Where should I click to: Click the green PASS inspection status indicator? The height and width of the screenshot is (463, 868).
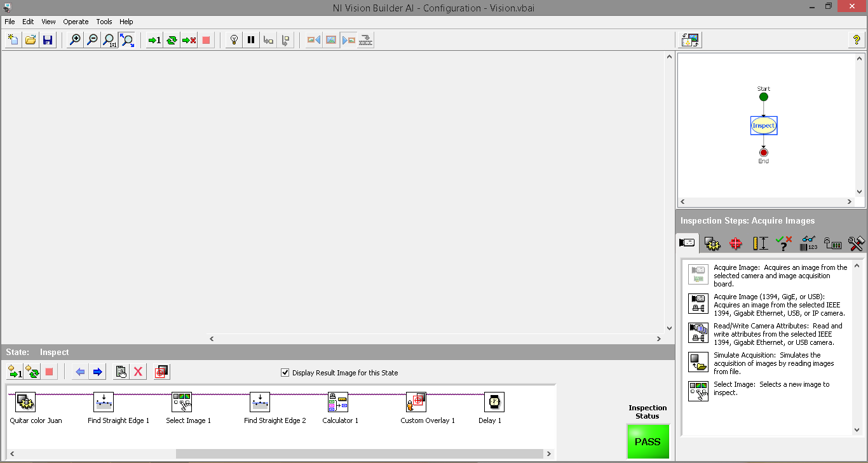[648, 442]
